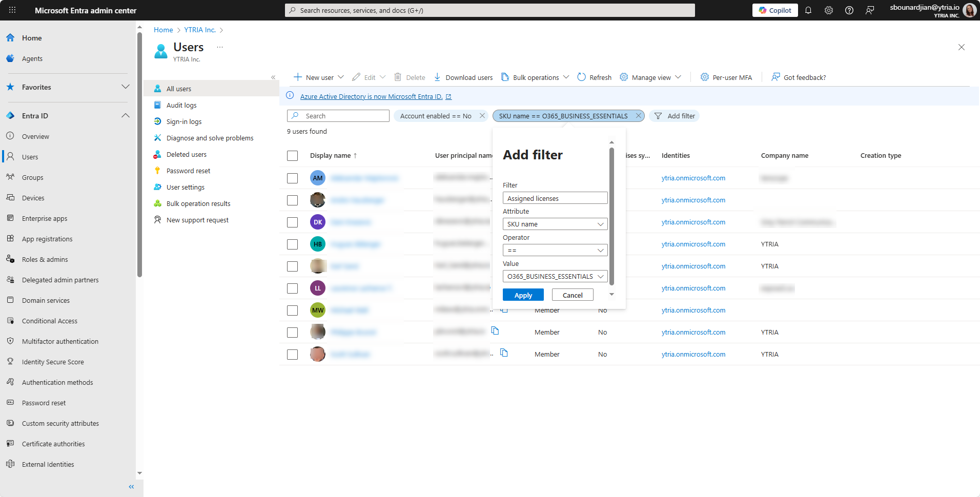Open portal settings gear

coord(829,10)
